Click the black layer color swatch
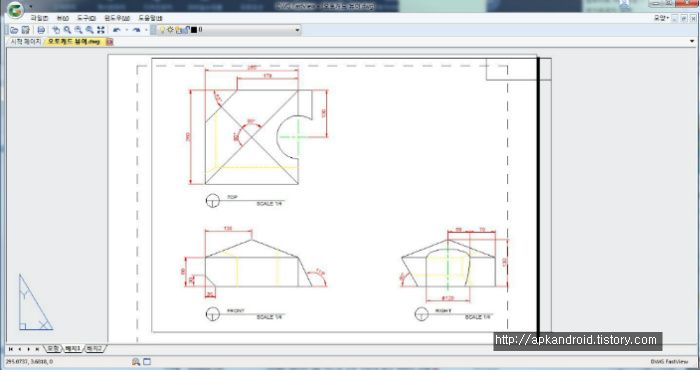The height and width of the screenshot is (370, 700). tap(194, 30)
